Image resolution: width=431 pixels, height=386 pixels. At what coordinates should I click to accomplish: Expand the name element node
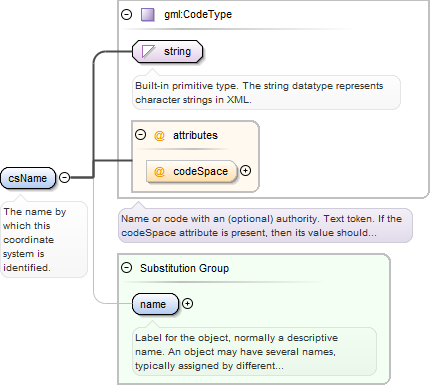188,304
